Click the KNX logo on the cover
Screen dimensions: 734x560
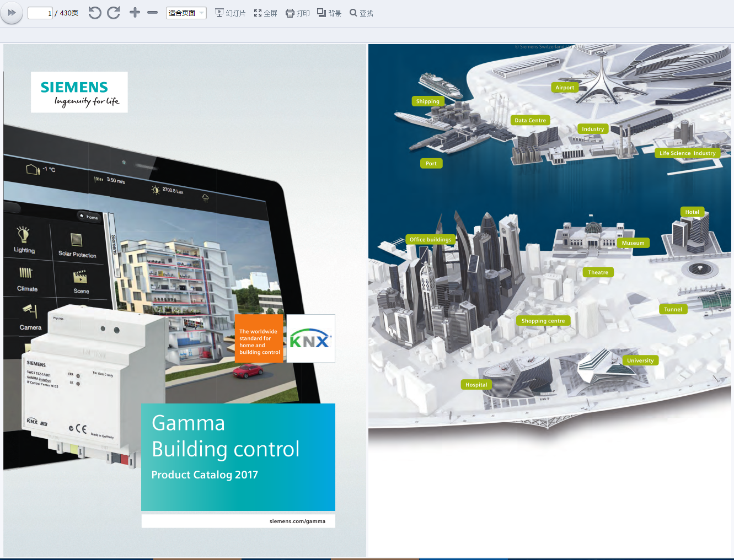click(x=310, y=339)
